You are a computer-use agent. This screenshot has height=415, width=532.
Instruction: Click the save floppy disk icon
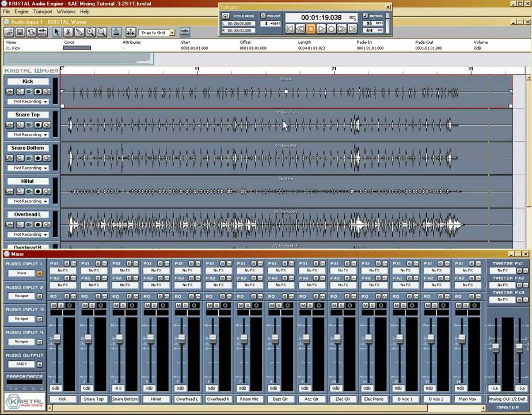[20, 33]
